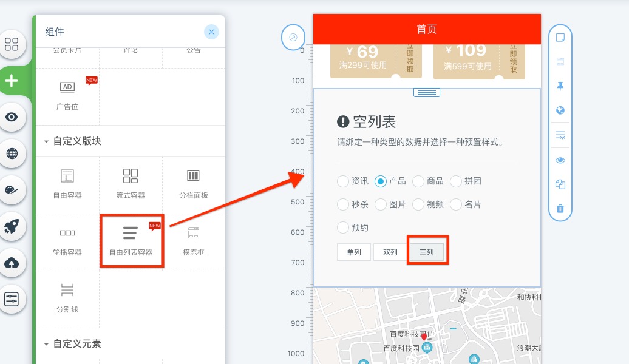The height and width of the screenshot is (364, 629).
Task: Select the 资讯 radio option
Action: 344,181
